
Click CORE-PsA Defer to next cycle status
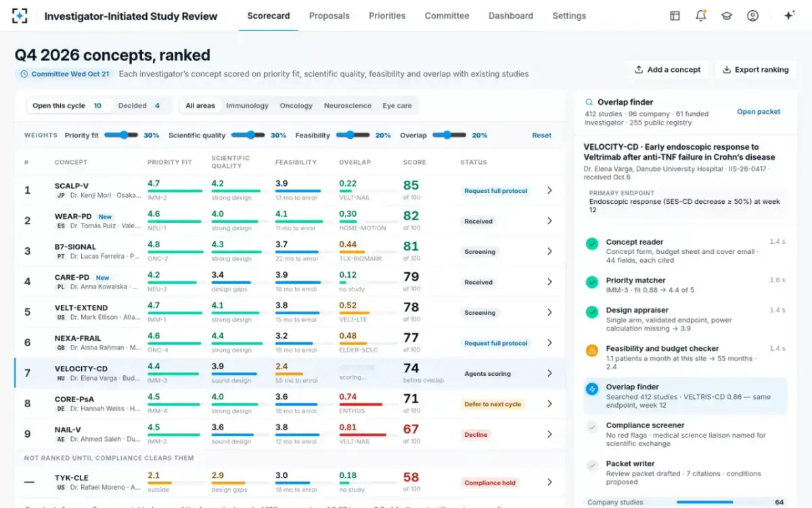point(493,404)
